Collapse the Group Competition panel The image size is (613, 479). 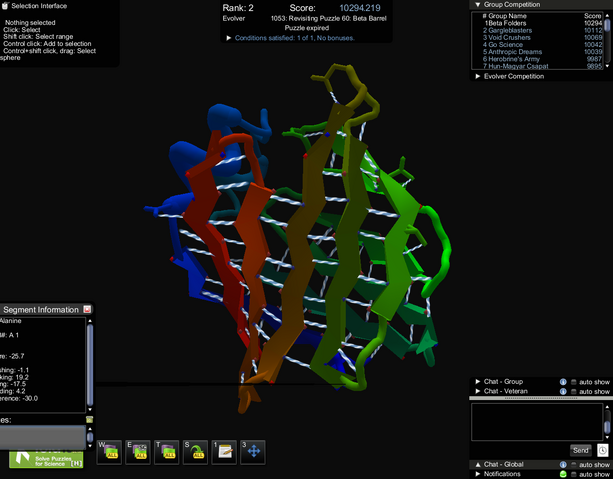pyautogui.click(x=478, y=5)
